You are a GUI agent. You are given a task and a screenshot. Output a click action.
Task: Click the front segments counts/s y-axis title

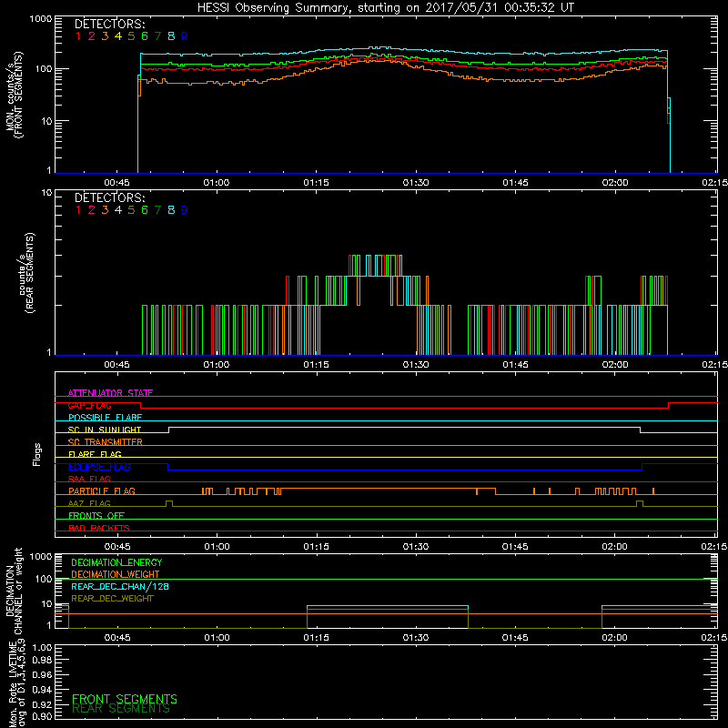pos(14,95)
